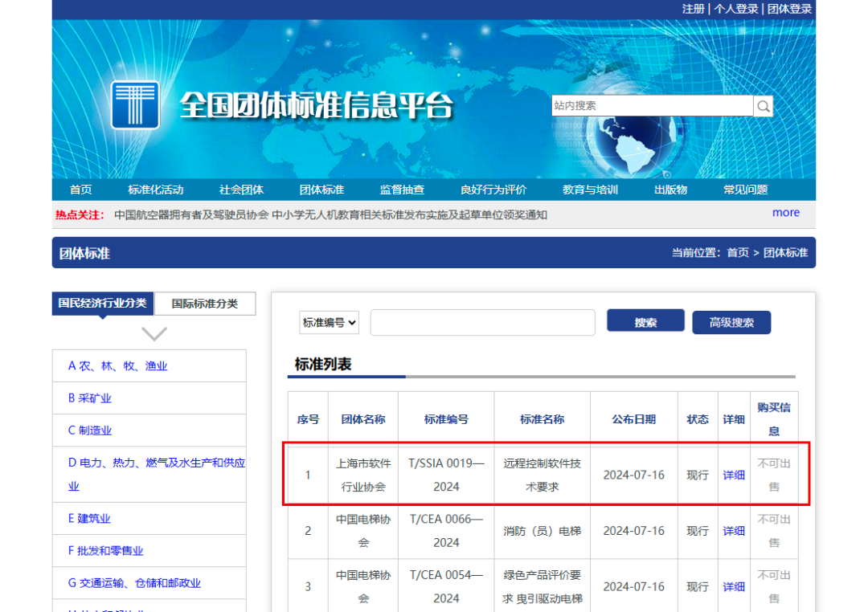The image size is (868, 612).
Task: Expand the category arrow below 国民经济行业分类
Action: pos(153,332)
